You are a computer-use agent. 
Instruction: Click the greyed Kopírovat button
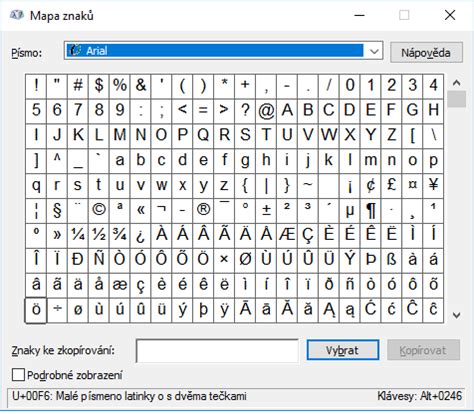point(423,350)
